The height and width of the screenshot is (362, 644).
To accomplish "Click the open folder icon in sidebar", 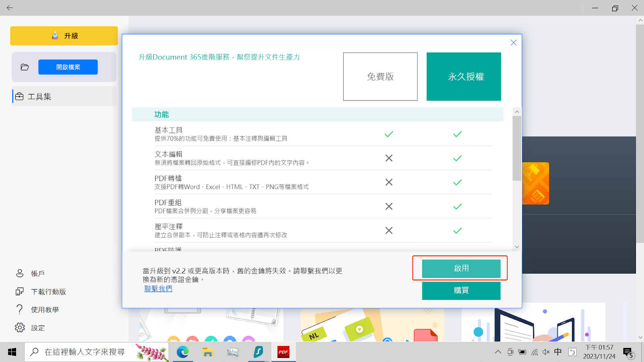I will click(x=25, y=67).
